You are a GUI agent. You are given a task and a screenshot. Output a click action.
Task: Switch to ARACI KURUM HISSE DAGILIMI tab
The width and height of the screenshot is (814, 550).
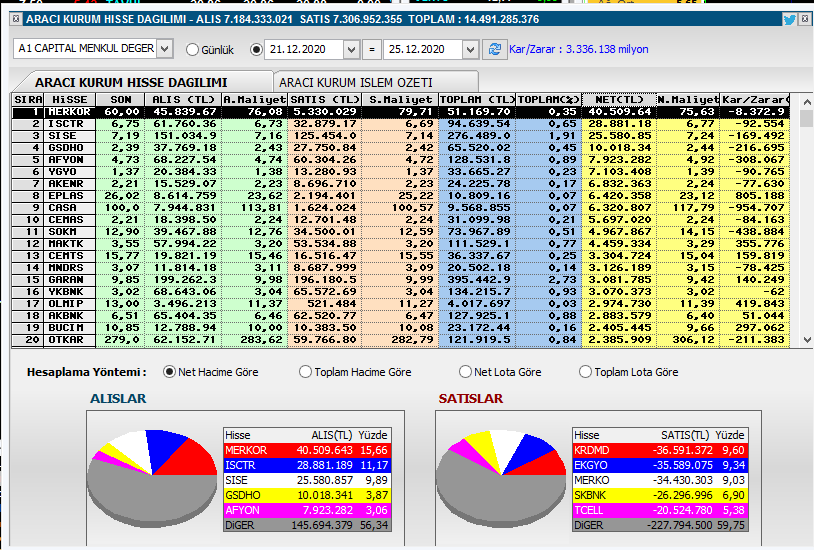142,82
